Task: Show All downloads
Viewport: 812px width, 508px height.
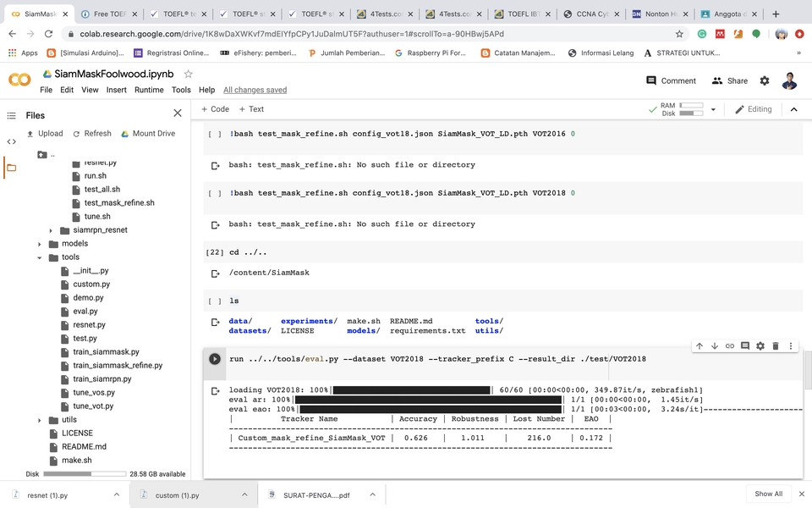Action: (x=768, y=494)
